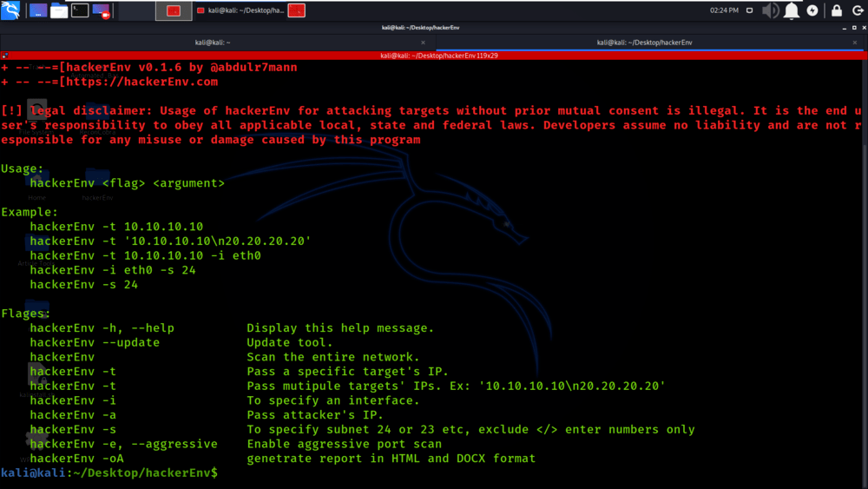Open the screen recorder panel icon
Screen dimensions: 868x489
point(101,10)
